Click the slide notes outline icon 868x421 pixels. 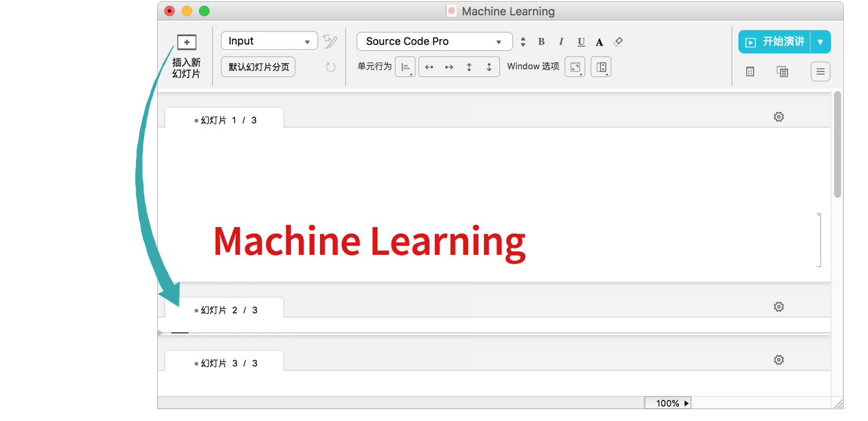782,72
